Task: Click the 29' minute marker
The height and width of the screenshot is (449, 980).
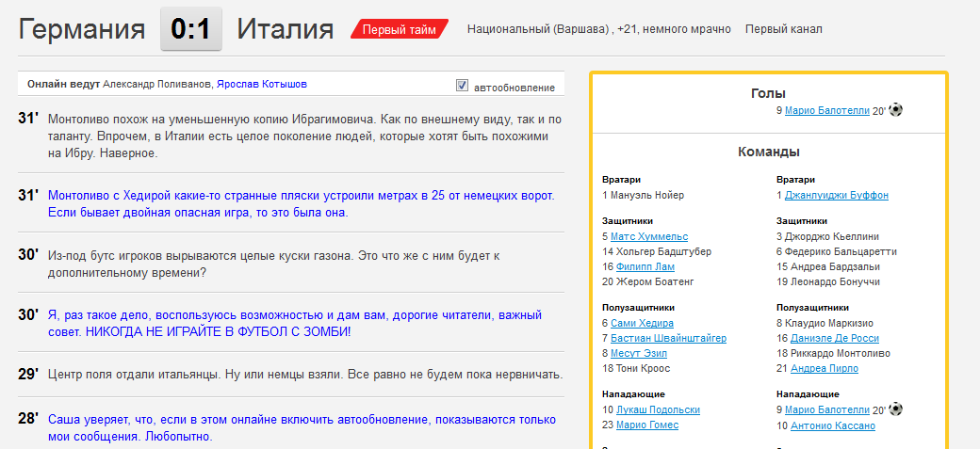Action: [x=29, y=374]
